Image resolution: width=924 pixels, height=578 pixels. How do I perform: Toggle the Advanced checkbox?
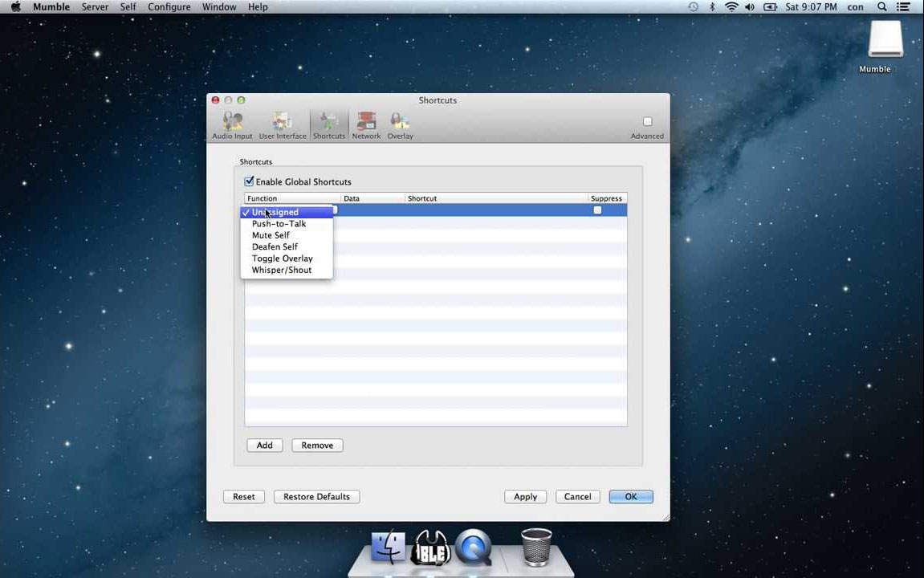coord(648,121)
